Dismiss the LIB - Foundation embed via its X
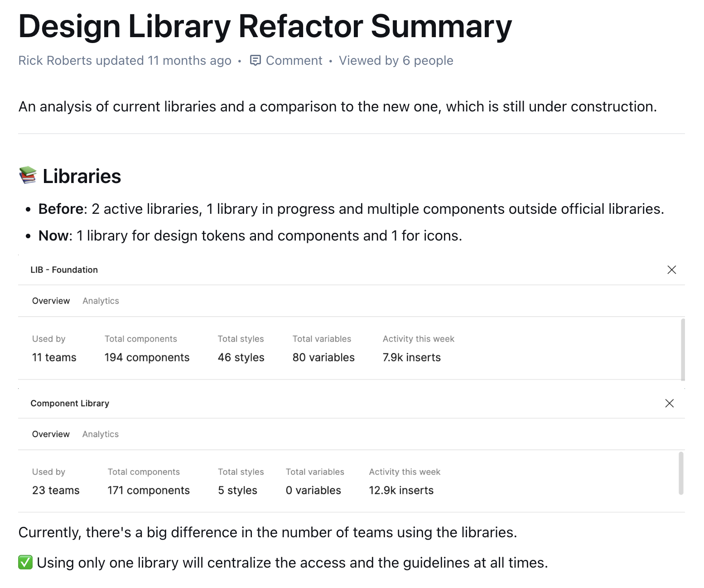Viewport: 704px width, 588px height. pos(672,270)
